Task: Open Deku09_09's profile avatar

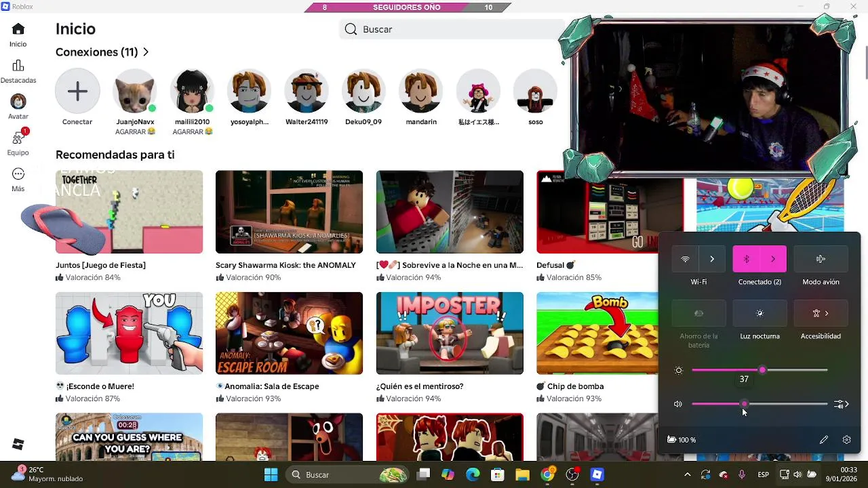Action: (363, 91)
